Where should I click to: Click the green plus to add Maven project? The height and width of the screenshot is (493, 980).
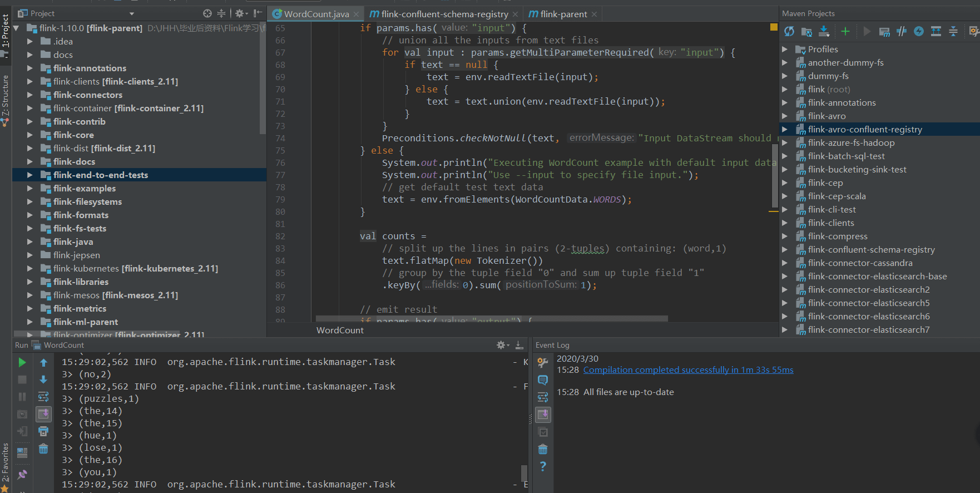click(845, 32)
